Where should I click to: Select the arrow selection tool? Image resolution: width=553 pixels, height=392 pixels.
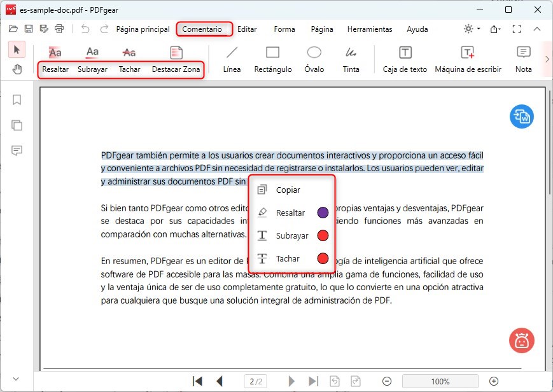click(x=17, y=50)
